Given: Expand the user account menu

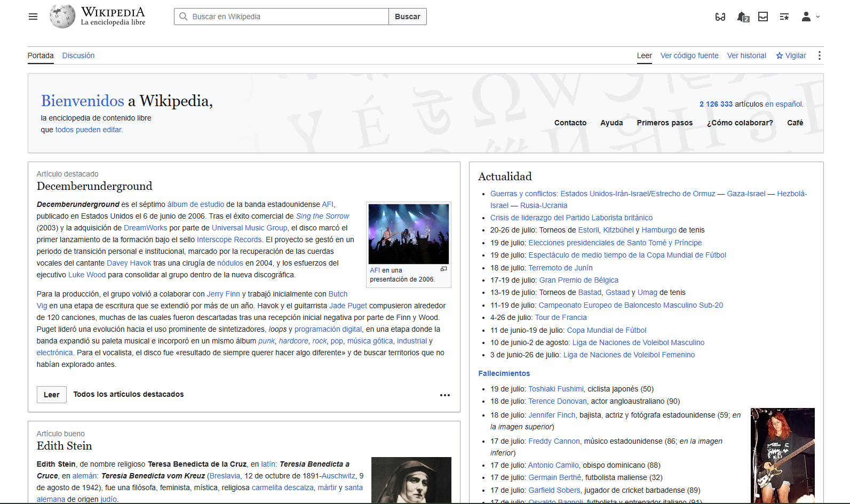Looking at the screenshot, I should (x=811, y=17).
